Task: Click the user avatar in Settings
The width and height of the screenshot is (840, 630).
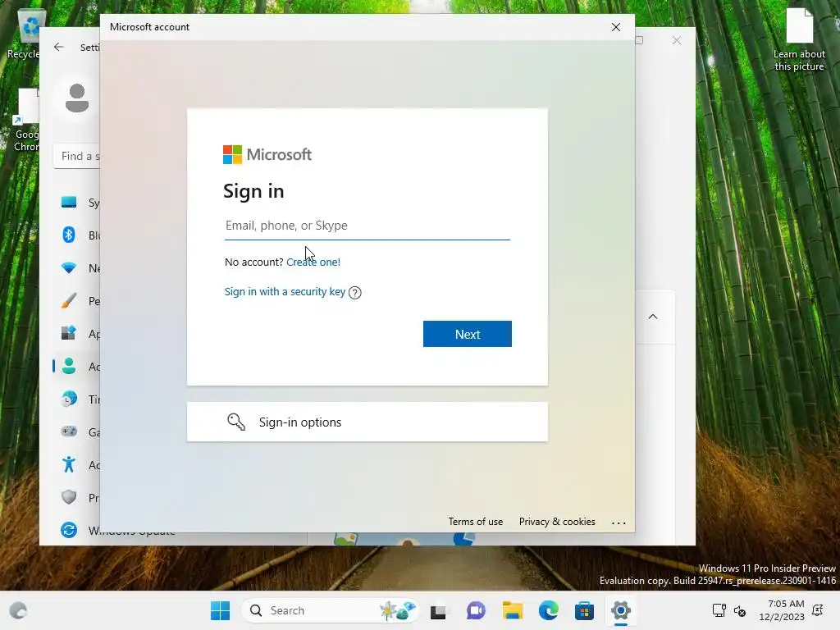Action: (x=76, y=98)
